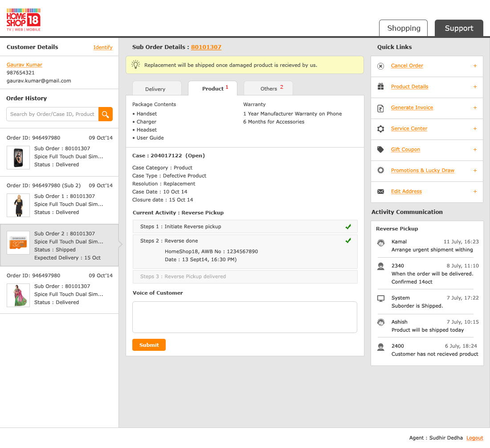Open sub order number 80101307 link
This screenshot has width=490, height=448.
pyautogui.click(x=206, y=47)
